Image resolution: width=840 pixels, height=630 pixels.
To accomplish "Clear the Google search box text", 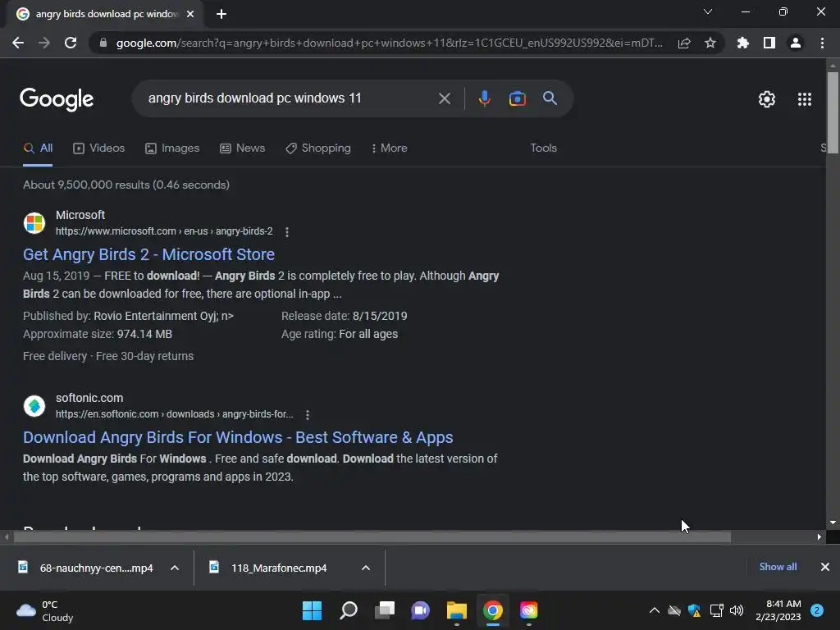I will (x=445, y=98).
